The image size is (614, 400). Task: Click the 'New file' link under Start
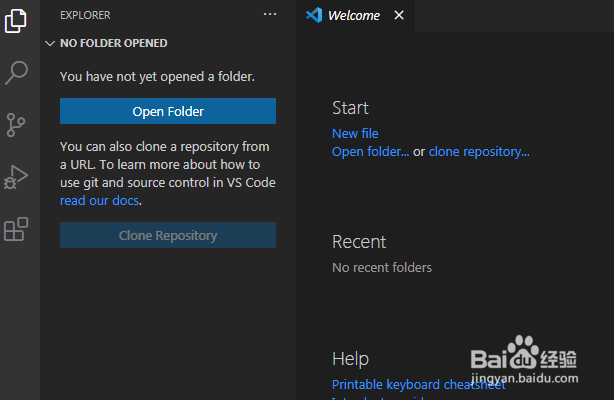pyautogui.click(x=355, y=133)
